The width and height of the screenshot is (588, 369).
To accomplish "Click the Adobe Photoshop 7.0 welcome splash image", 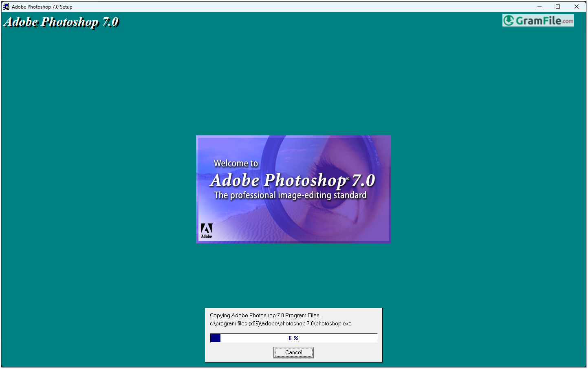I will coord(293,189).
